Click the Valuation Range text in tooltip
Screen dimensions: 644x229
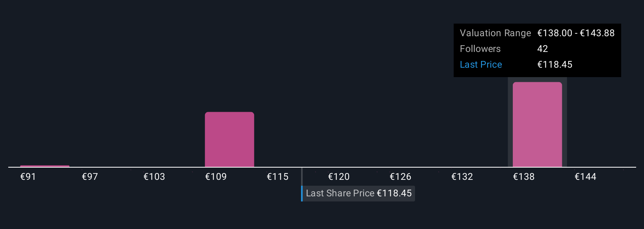[495, 33]
